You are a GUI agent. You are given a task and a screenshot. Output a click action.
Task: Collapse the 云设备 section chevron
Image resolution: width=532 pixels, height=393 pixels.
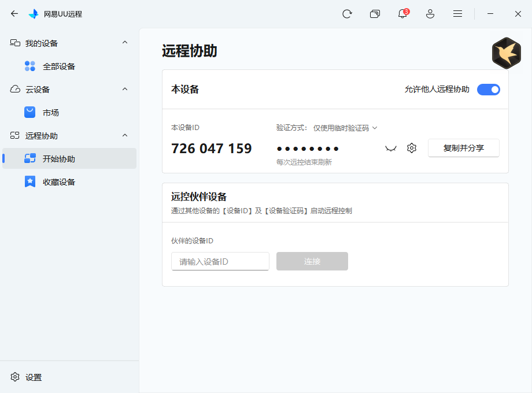tap(125, 89)
